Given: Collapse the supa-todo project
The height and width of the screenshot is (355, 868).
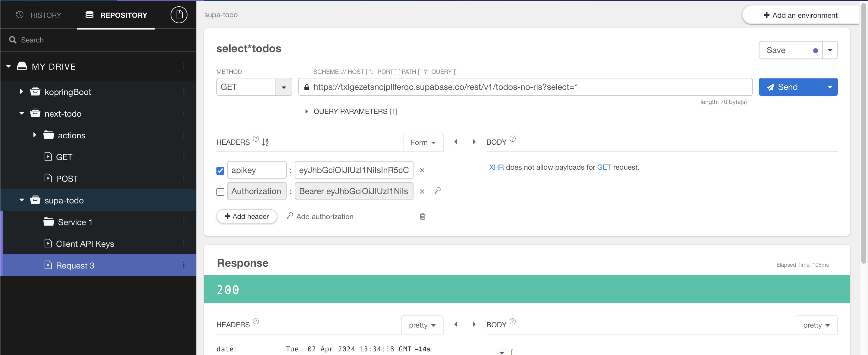Looking at the screenshot, I should click(22, 200).
